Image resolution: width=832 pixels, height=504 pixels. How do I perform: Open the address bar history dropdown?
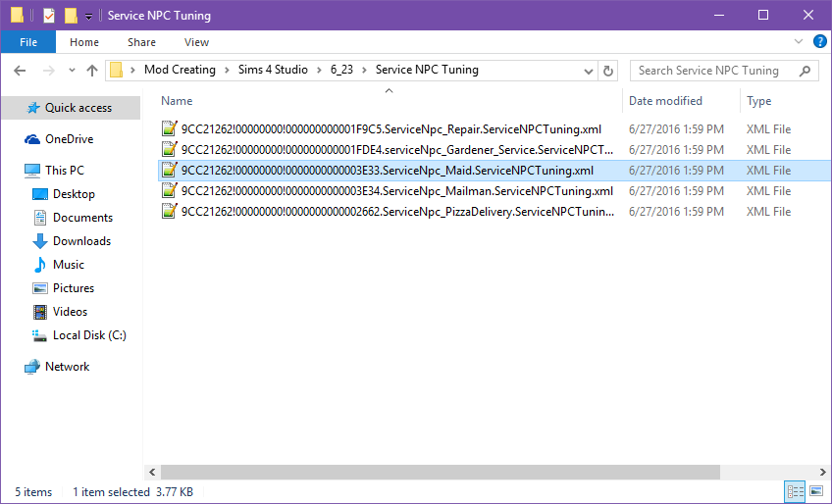pos(588,71)
